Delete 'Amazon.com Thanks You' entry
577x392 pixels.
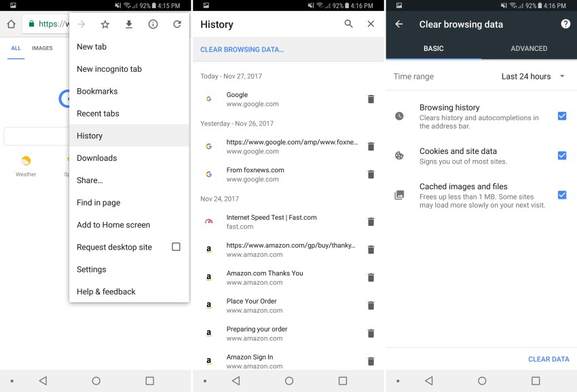point(371,277)
